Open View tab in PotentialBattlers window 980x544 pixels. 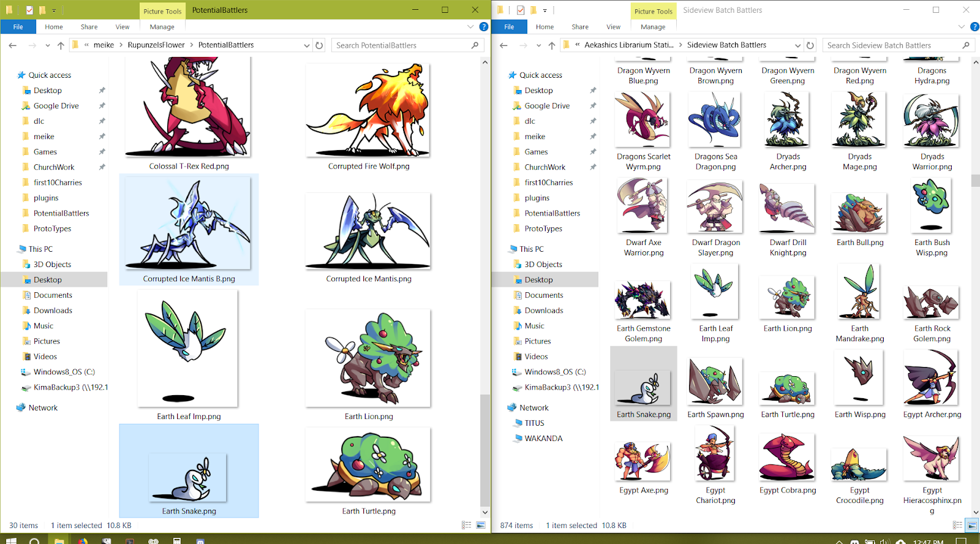coord(123,27)
